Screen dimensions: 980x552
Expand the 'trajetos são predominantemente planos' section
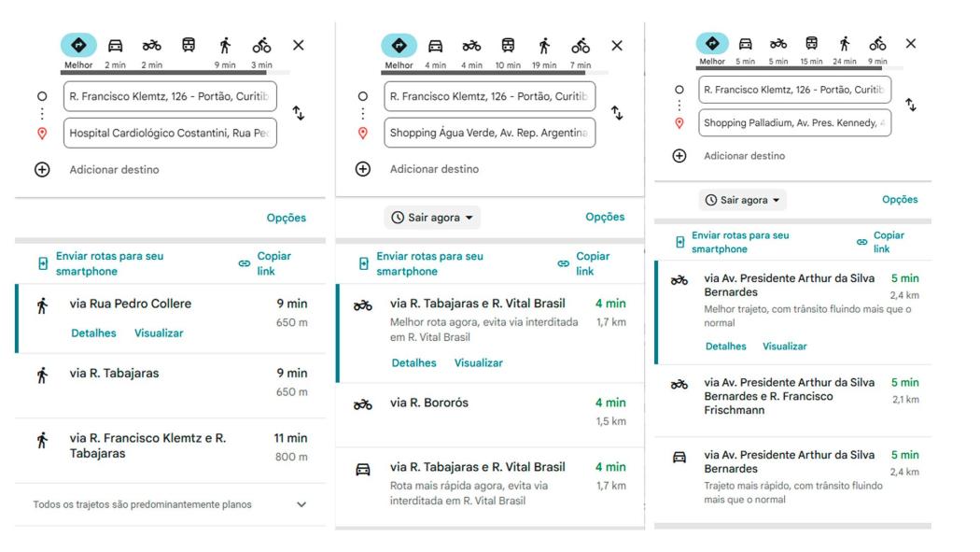tap(301, 504)
